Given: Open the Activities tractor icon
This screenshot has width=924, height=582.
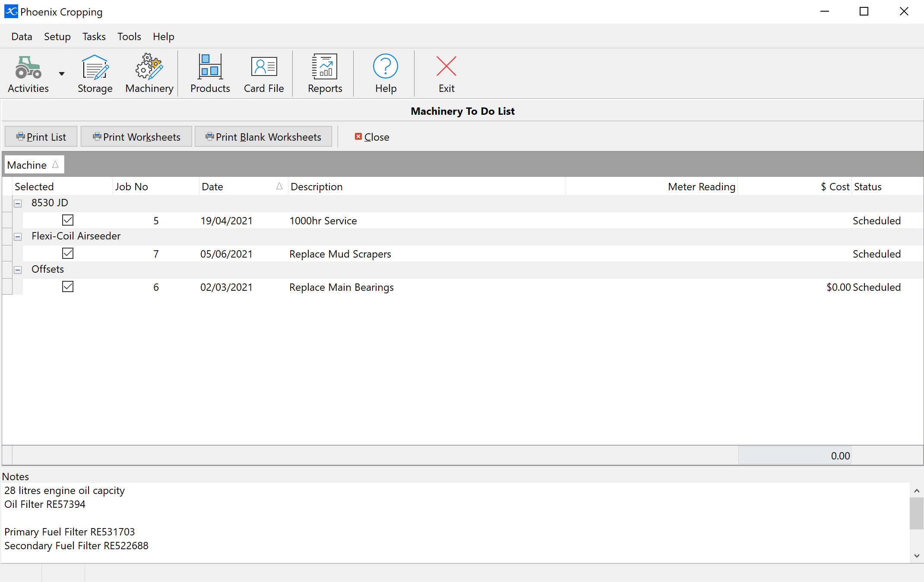Looking at the screenshot, I should coord(28,73).
